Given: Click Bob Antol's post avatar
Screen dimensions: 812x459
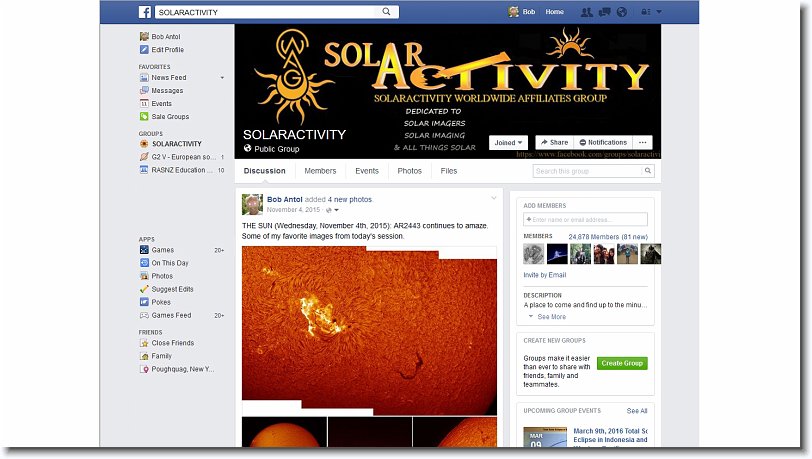Looking at the screenshot, I should point(252,205).
